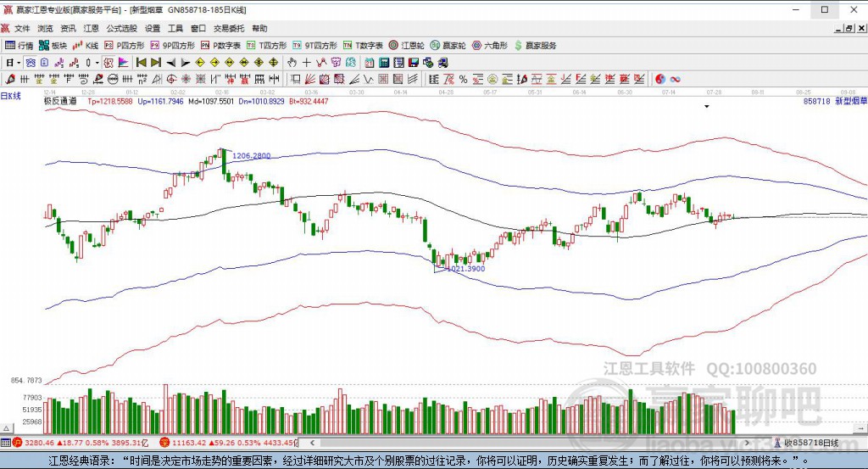Screen dimensions: 868x469
Task: Click the calendar date icon
Action: [370, 63]
